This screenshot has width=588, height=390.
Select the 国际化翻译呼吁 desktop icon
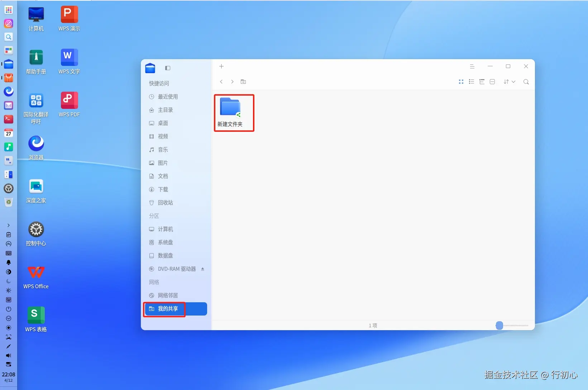36,109
